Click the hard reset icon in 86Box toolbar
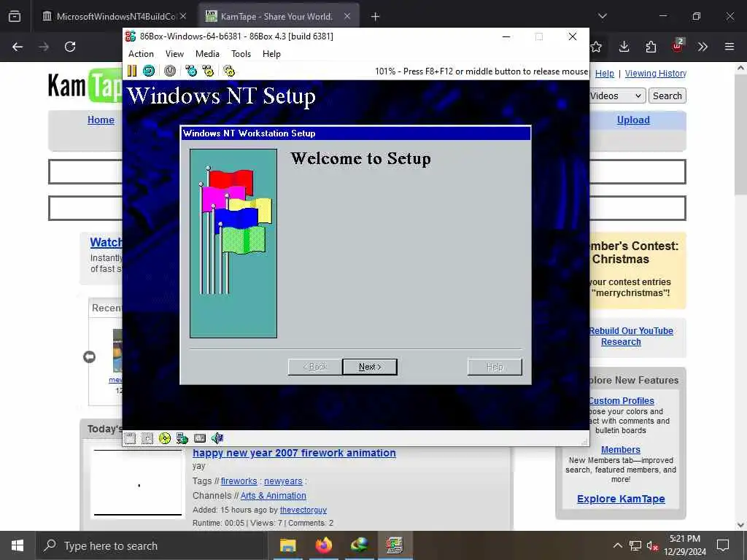 (x=149, y=71)
